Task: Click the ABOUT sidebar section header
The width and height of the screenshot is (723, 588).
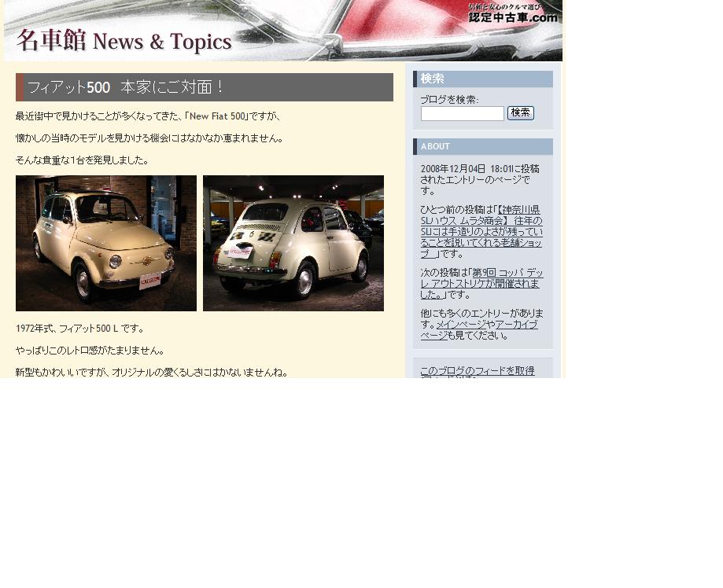Action: pyautogui.click(x=435, y=146)
